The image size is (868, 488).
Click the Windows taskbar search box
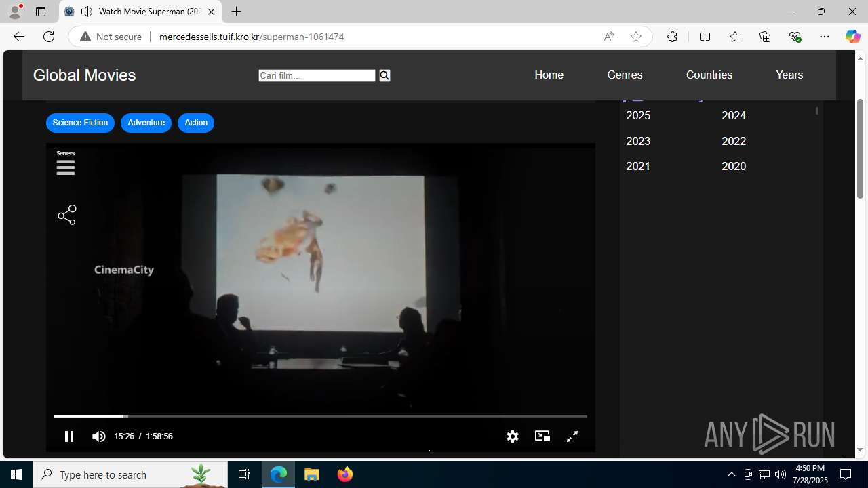pyautogui.click(x=130, y=474)
